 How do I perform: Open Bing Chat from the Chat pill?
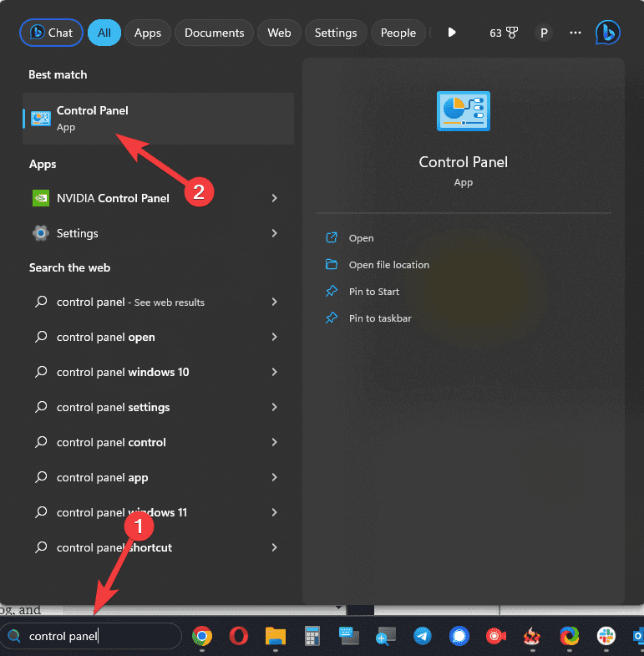click(x=51, y=33)
